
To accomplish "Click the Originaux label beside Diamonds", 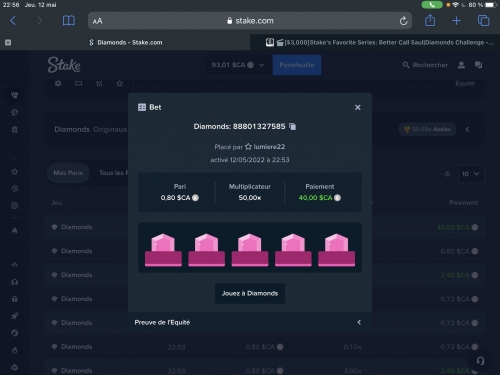I will coord(110,129).
